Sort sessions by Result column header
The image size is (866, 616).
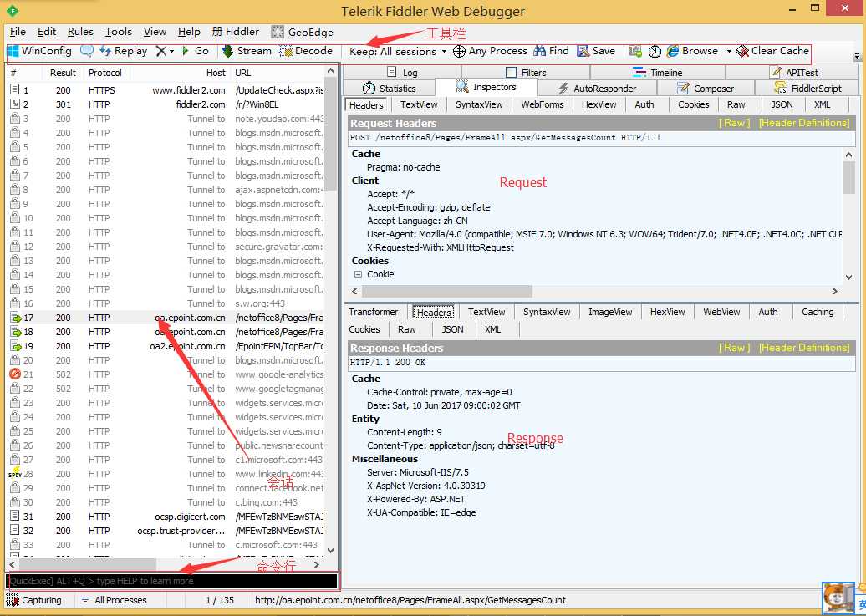click(63, 73)
